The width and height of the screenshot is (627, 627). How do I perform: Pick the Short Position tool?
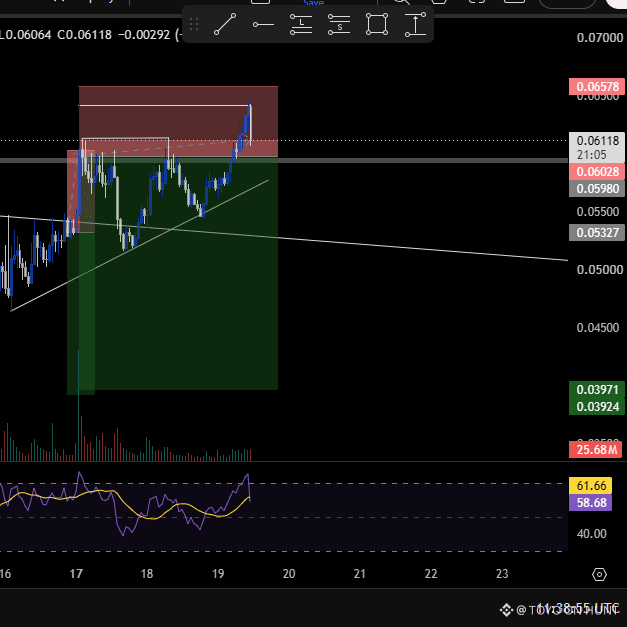pyautogui.click(x=339, y=24)
